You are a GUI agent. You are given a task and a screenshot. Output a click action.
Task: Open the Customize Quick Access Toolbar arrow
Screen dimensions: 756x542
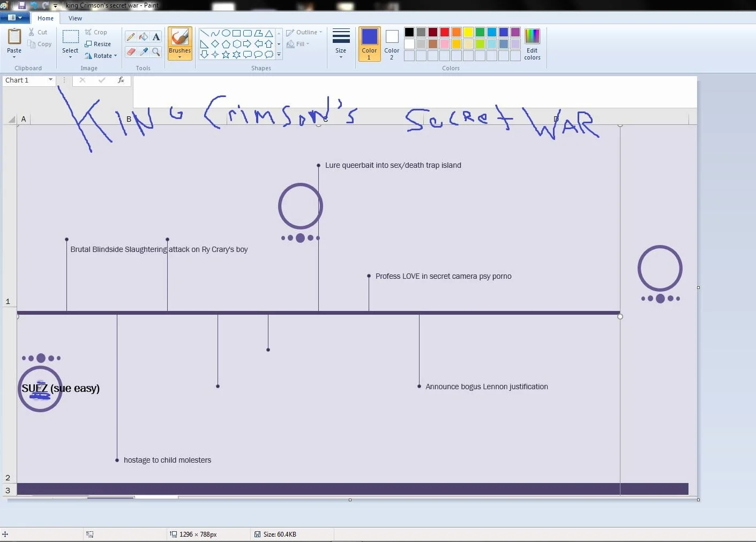coord(55,6)
